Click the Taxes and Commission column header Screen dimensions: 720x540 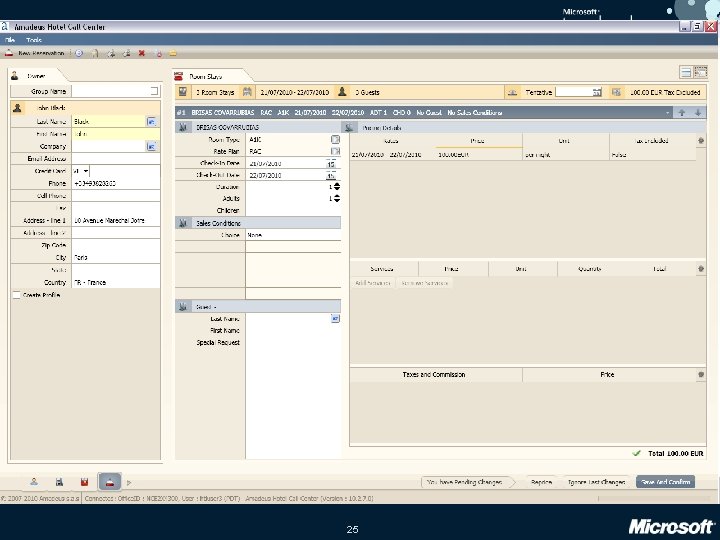[434, 375]
